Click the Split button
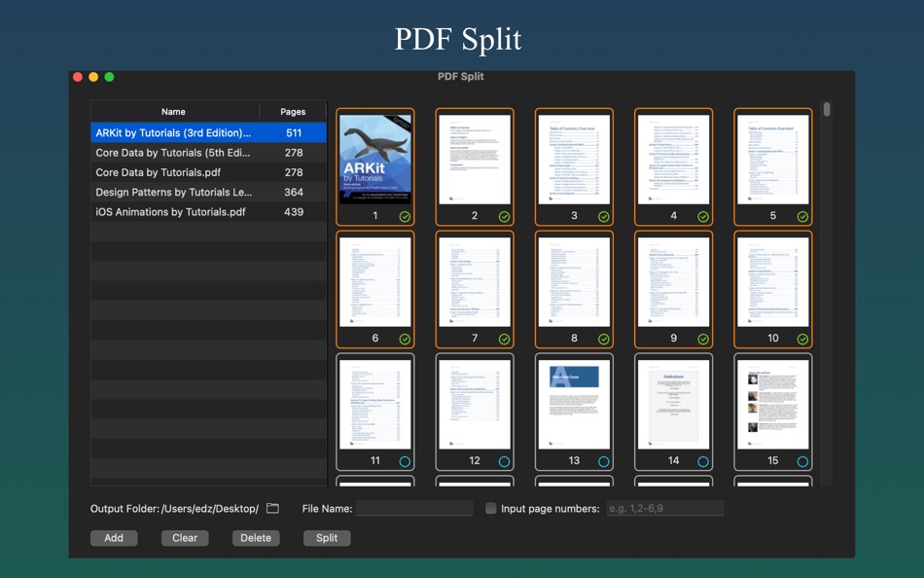 [327, 538]
